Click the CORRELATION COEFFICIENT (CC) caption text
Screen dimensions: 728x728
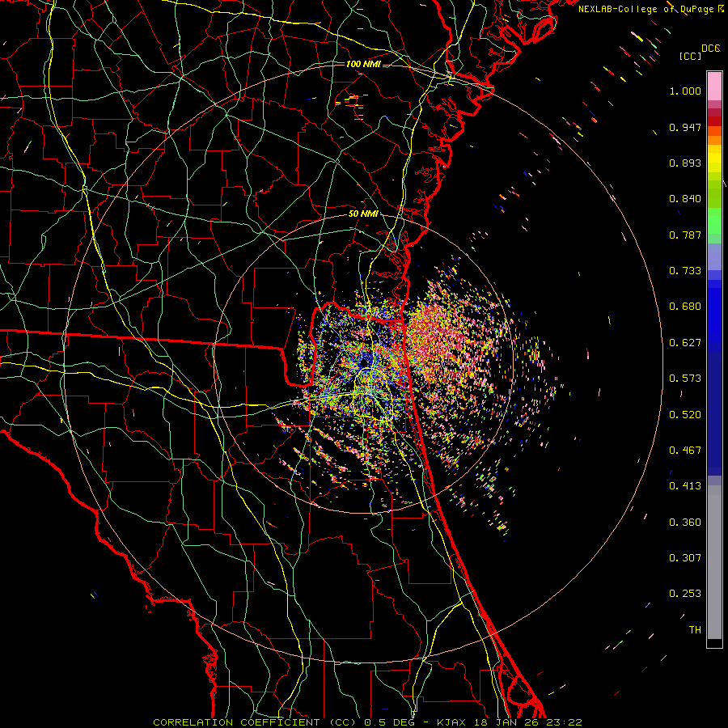tap(255, 722)
